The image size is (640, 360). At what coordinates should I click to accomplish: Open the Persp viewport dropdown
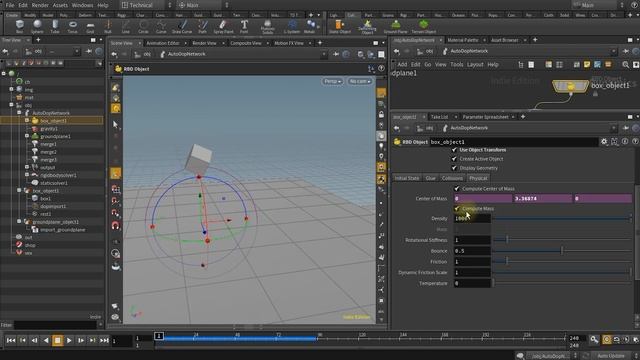332,81
